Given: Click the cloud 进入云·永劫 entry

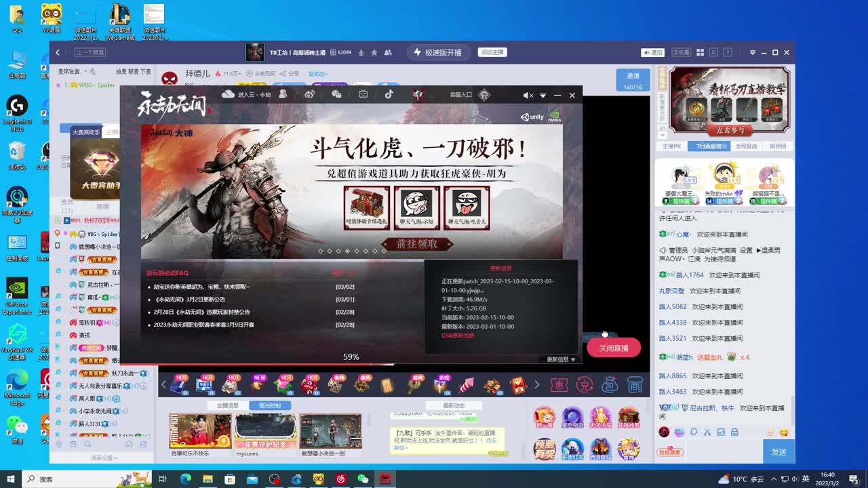Looking at the screenshot, I should (x=247, y=95).
